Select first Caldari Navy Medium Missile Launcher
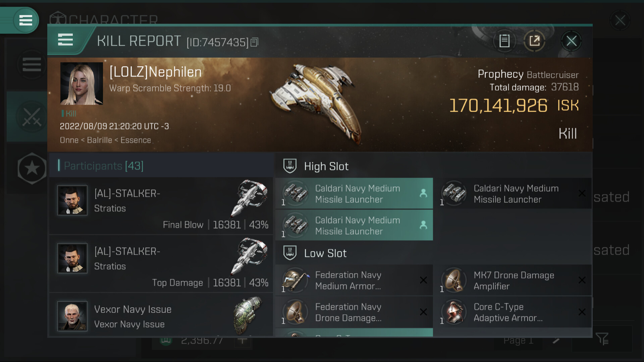The image size is (644, 362). (x=354, y=194)
